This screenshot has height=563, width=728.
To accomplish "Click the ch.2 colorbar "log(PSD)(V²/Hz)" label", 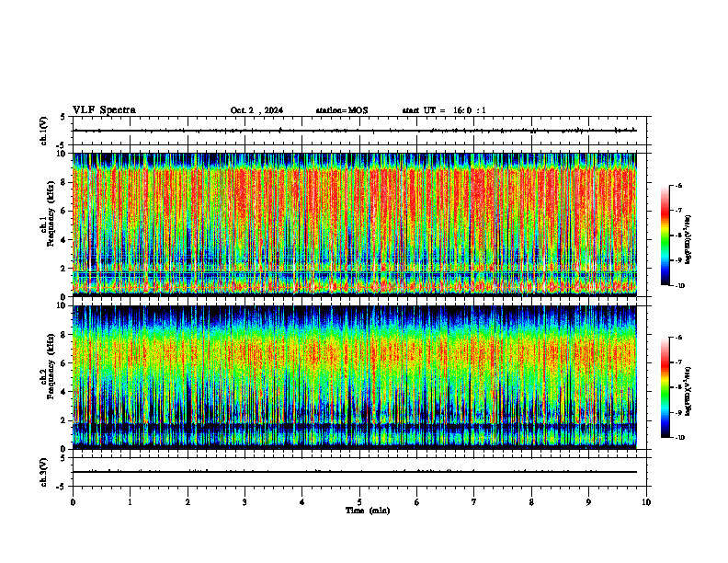I will pyautogui.click(x=688, y=391).
